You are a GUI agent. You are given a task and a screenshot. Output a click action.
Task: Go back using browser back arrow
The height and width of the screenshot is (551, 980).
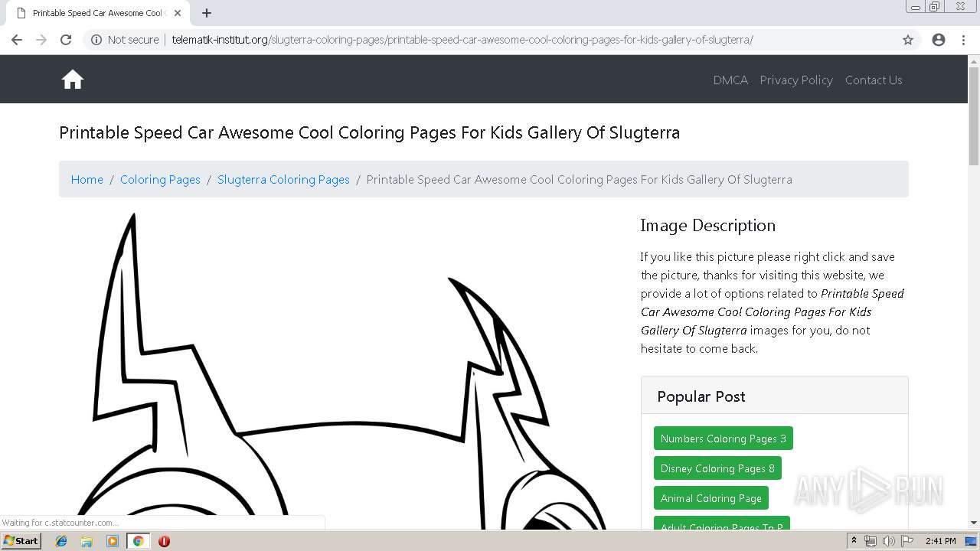pos(17,40)
